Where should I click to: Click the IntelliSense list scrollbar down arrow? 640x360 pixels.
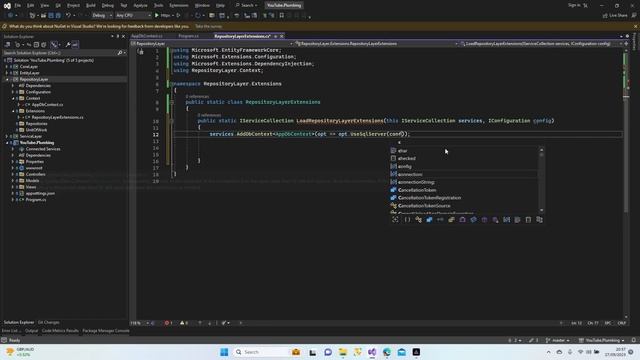tap(542, 210)
